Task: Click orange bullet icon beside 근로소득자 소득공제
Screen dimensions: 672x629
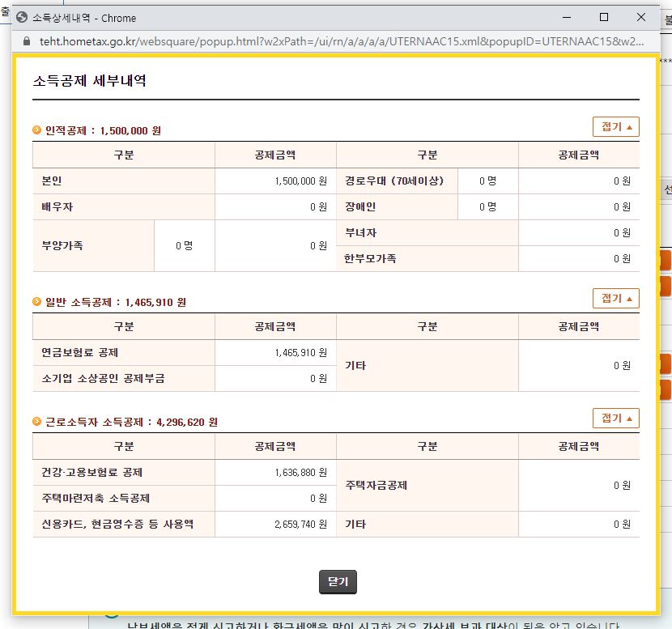Action: pyautogui.click(x=37, y=422)
